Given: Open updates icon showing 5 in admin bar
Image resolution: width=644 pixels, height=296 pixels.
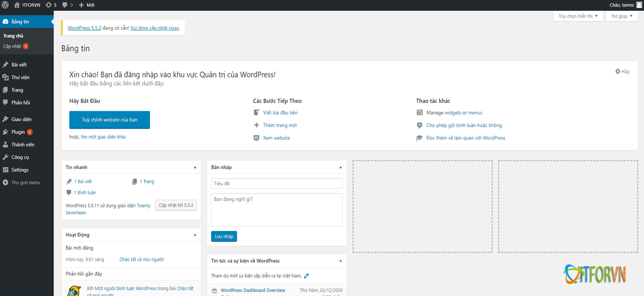Looking at the screenshot, I should tap(49, 5).
